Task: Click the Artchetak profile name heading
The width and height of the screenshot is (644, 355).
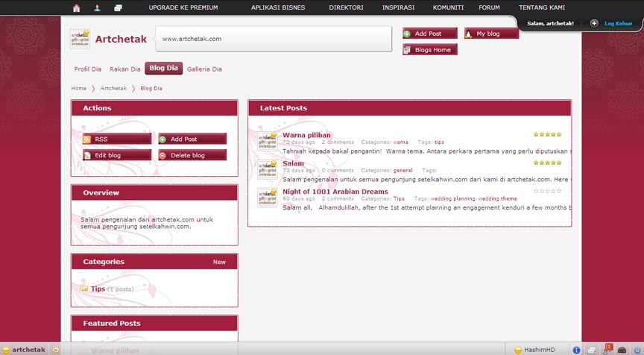Action: (x=121, y=39)
